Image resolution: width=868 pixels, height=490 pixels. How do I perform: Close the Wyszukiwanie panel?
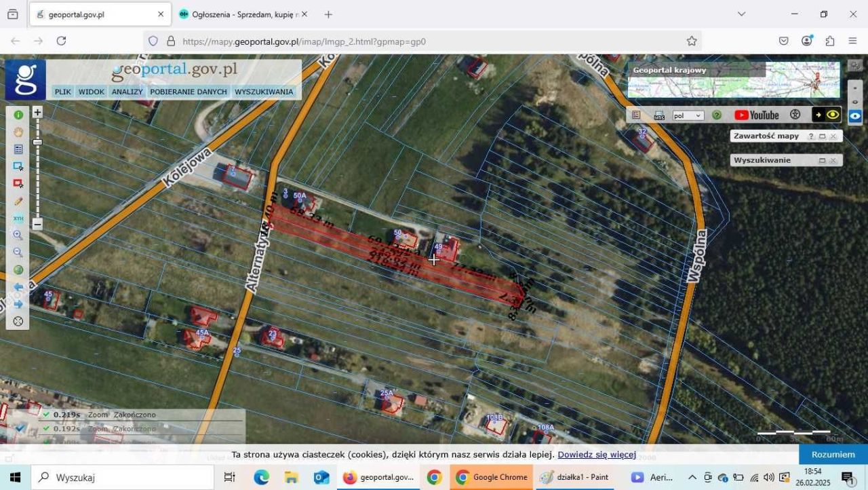click(x=833, y=161)
